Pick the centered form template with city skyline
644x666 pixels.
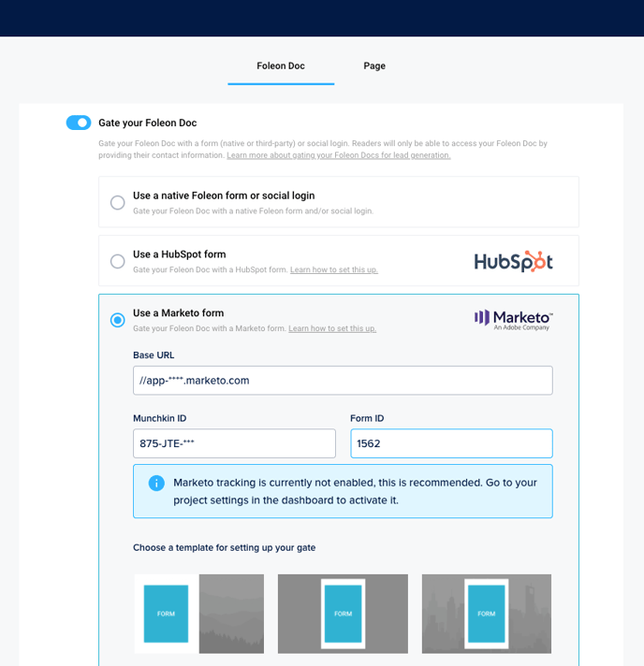pyautogui.click(x=486, y=614)
